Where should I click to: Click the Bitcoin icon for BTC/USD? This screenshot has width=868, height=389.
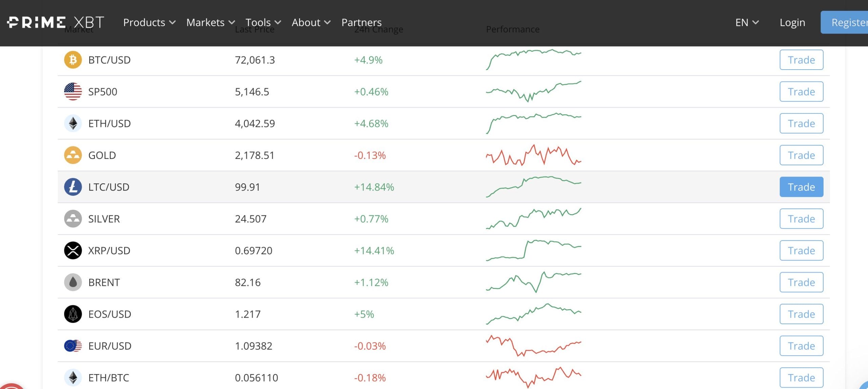[x=73, y=60]
